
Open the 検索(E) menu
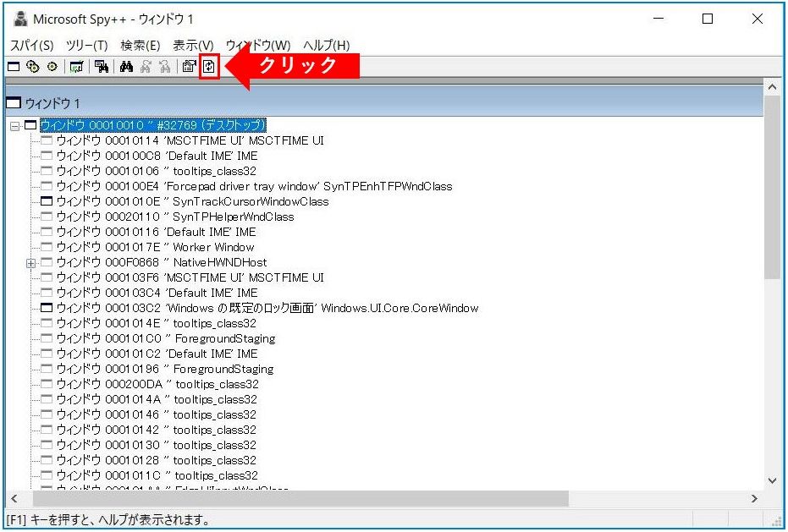click(141, 45)
